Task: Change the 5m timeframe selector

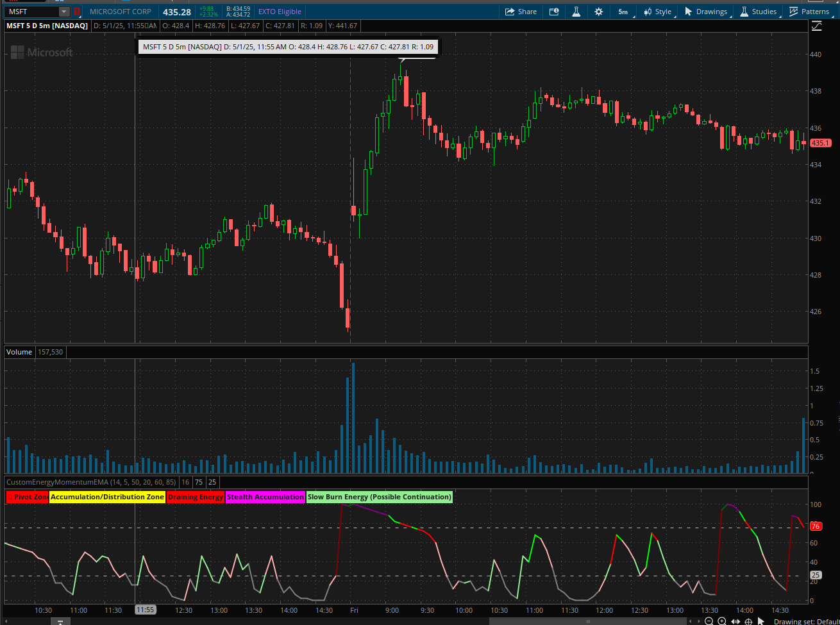Action: (623, 12)
